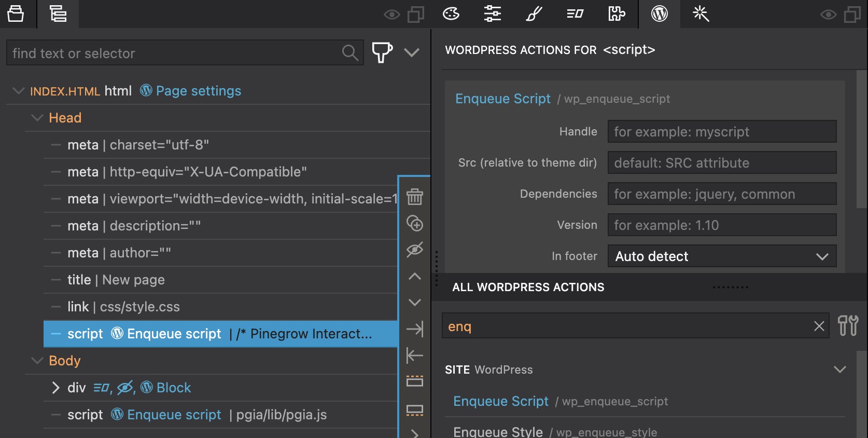Select the meta description row
The height and width of the screenshot is (438, 868).
tap(220, 226)
